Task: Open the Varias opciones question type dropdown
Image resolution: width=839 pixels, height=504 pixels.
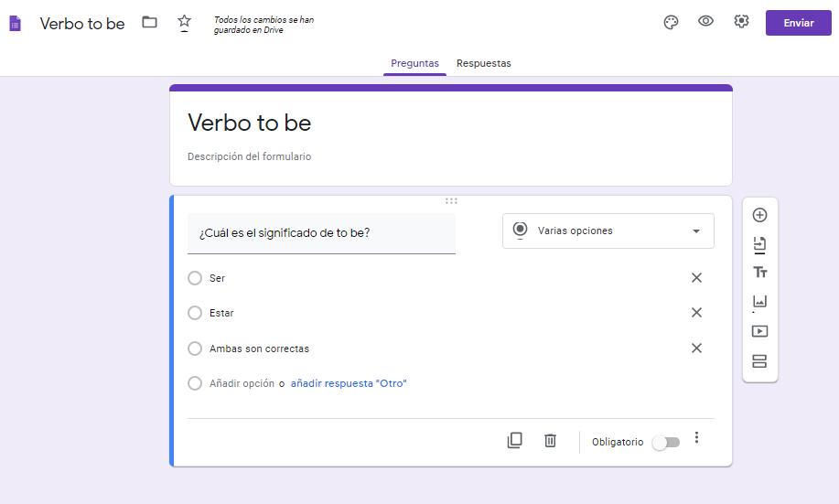Action: coord(608,231)
